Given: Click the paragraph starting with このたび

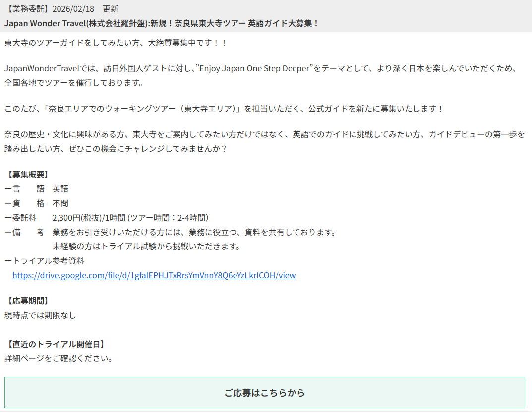Looking at the screenshot, I should [224, 109].
